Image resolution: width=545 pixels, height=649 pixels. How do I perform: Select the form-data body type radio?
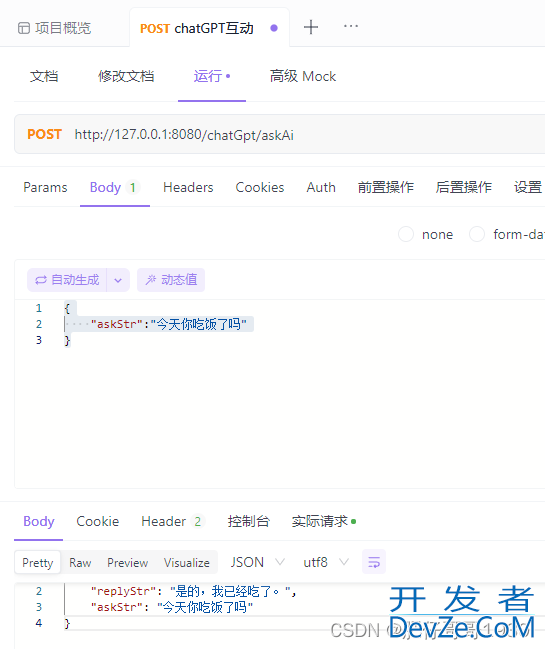[x=477, y=234]
